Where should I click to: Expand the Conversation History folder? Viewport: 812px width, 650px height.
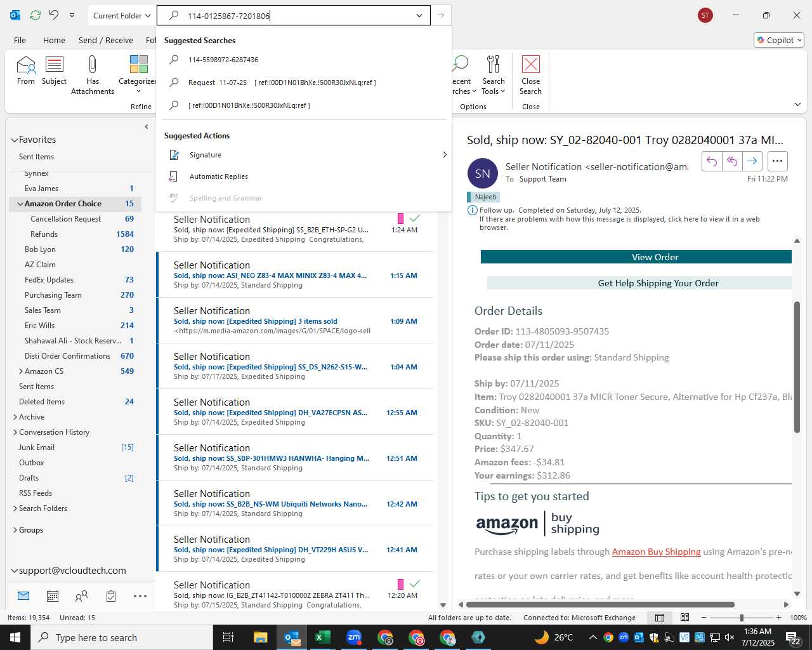(15, 432)
